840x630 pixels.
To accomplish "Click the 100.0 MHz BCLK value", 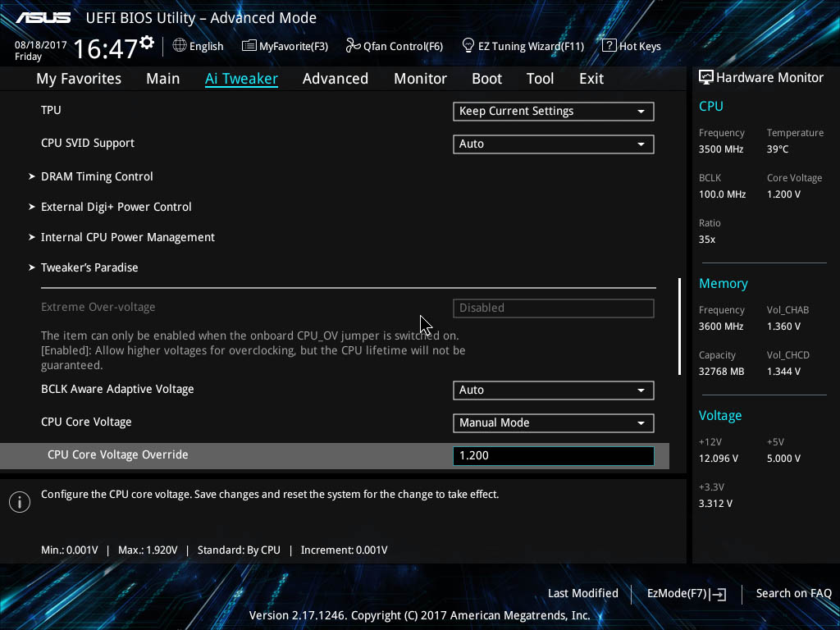I will (x=722, y=194).
